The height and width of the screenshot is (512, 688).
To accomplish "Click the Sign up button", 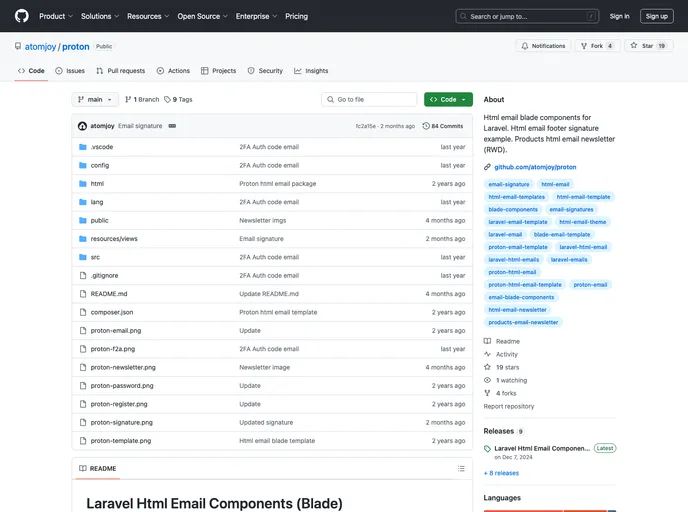I will click(656, 16).
